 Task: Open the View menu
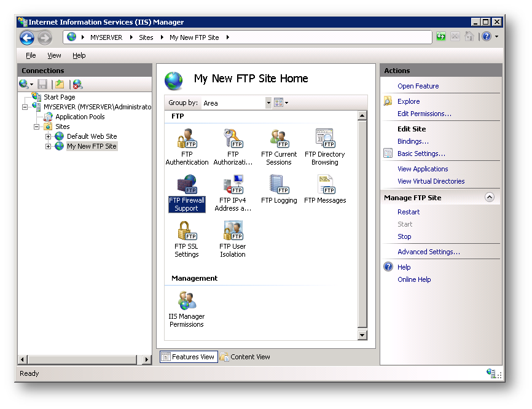tap(54, 55)
